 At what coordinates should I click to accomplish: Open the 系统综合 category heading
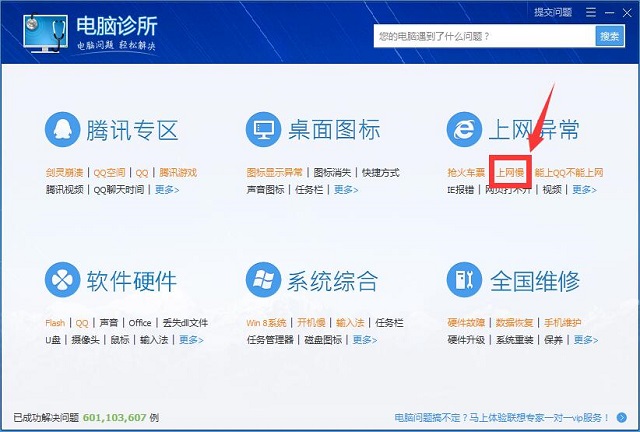click(x=332, y=281)
